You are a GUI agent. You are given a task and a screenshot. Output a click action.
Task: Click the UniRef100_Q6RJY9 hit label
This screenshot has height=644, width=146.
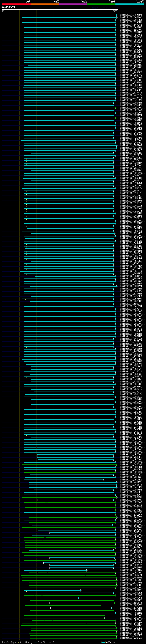tap(131, 75)
